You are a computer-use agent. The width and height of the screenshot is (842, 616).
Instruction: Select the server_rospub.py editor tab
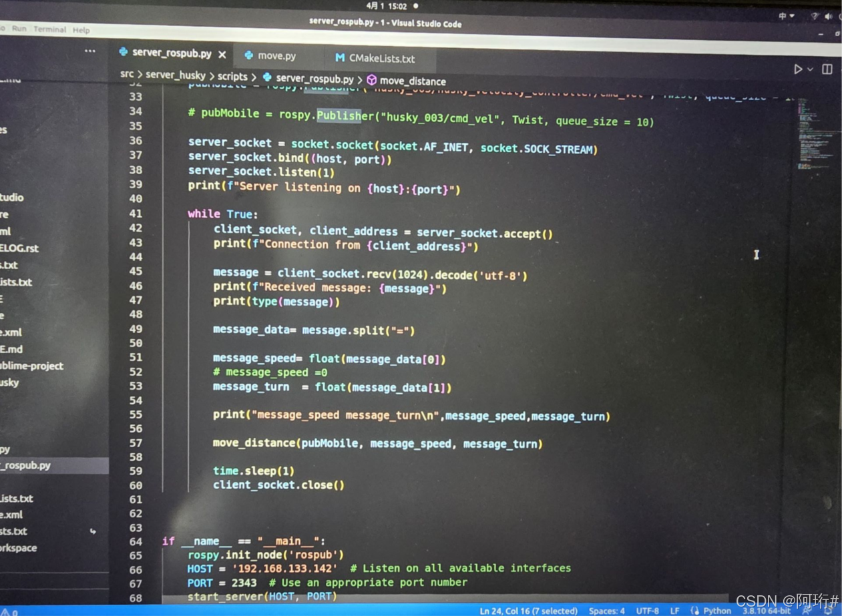(172, 53)
